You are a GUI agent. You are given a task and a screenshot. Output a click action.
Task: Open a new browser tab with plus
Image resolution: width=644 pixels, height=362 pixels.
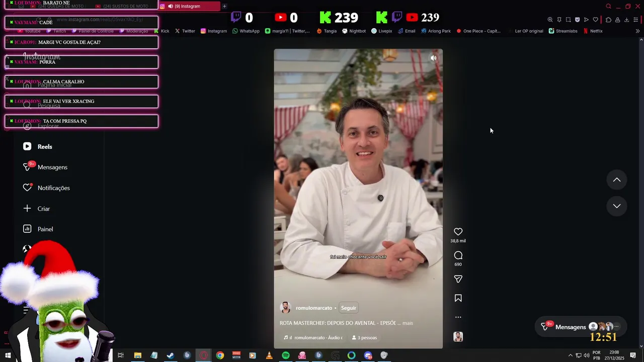pos(224,6)
